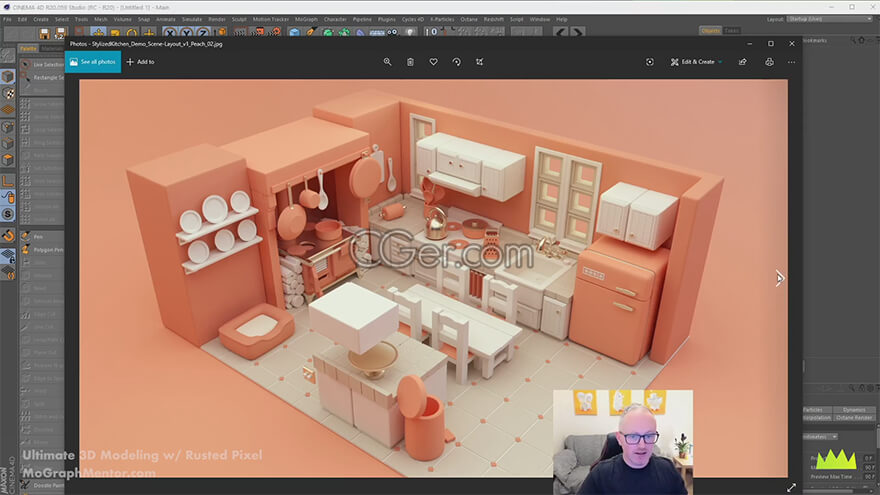The image size is (880, 495).
Task: Switch to Objects tab in Cinema 4D
Action: [710, 31]
